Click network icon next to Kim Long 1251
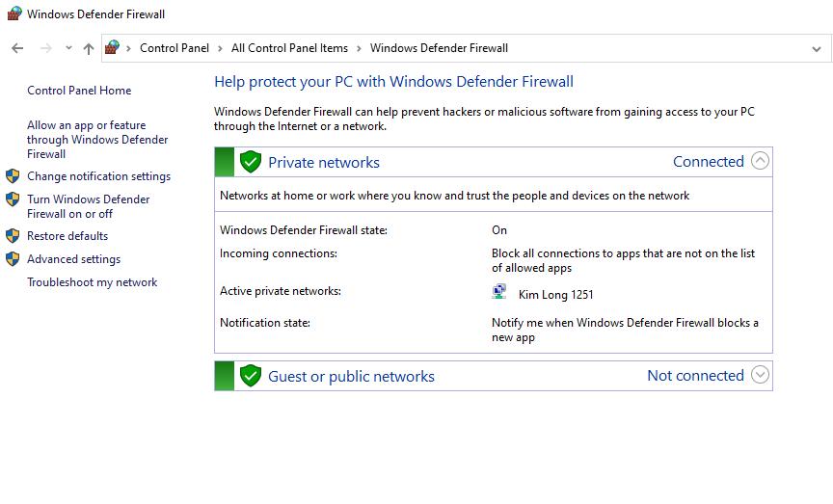Image resolution: width=833 pixels, height=504 pixels. coord(498,292)
